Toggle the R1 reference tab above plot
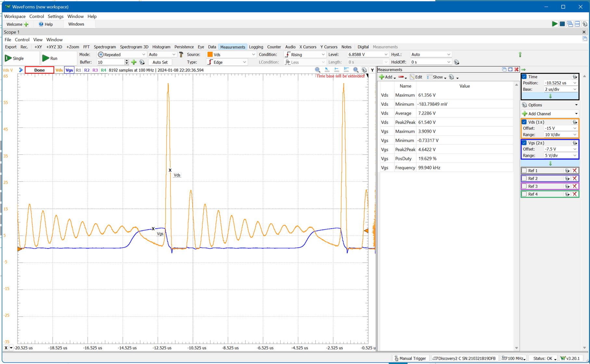590x364 pixels. [x=78, y=70]
